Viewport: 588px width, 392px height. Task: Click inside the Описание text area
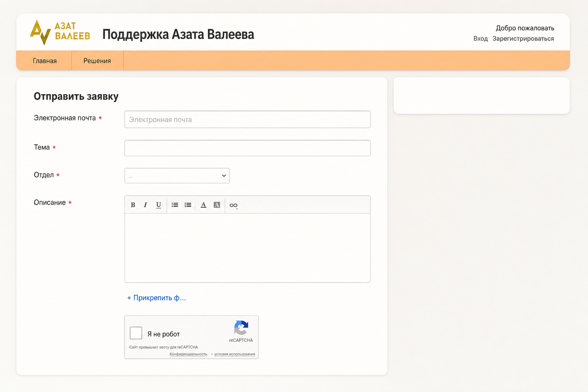click(247, 248)
